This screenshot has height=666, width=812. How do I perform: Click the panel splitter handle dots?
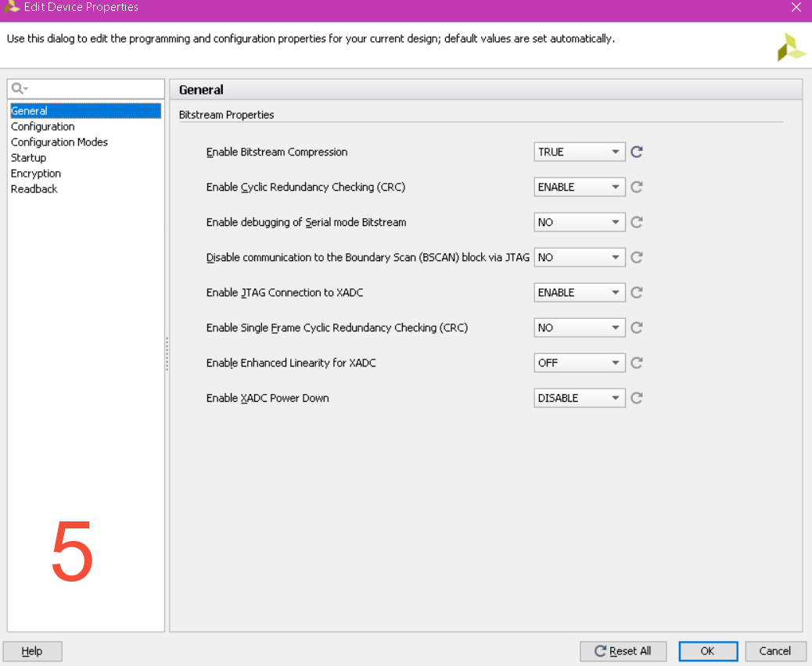pos(167,354)
